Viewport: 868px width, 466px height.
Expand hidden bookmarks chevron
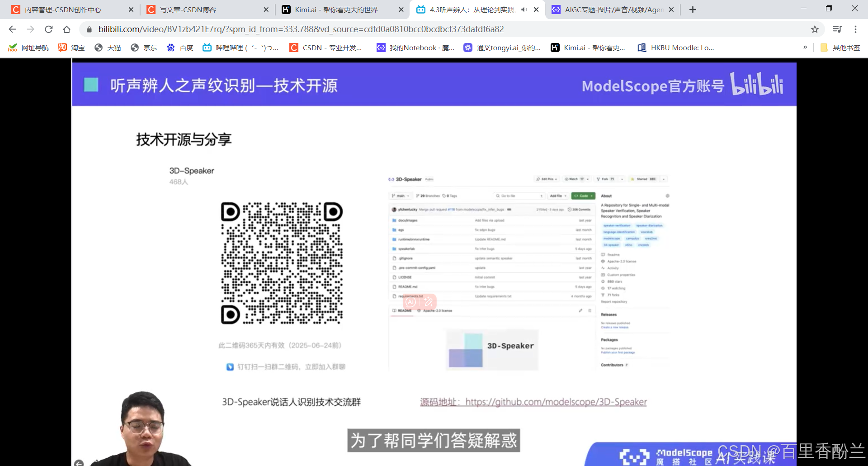tap(805, 47)
